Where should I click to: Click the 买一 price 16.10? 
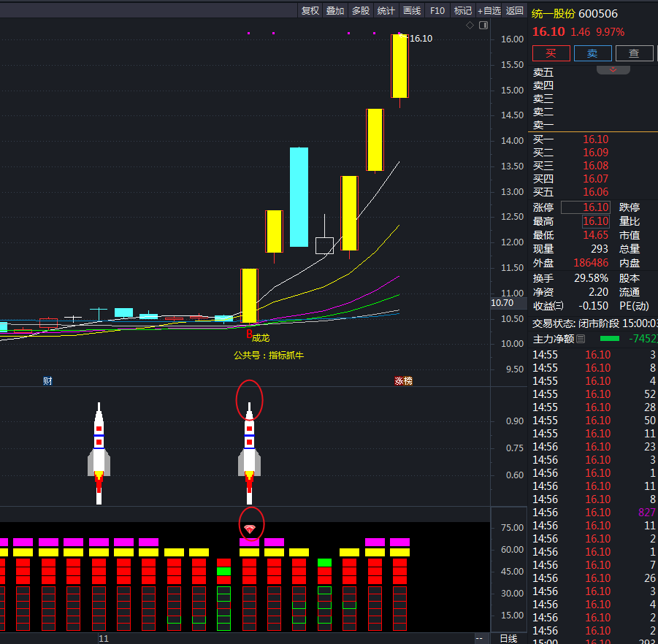[595, 139]
